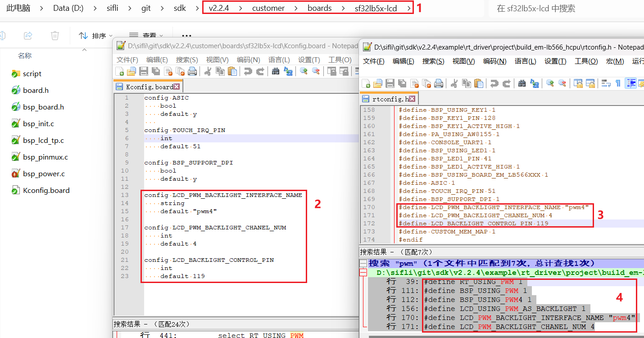Open 搜索(S) menu in Kconfig.board window
The height and width of the screenshot is (338, 644).
click(187, 59)
